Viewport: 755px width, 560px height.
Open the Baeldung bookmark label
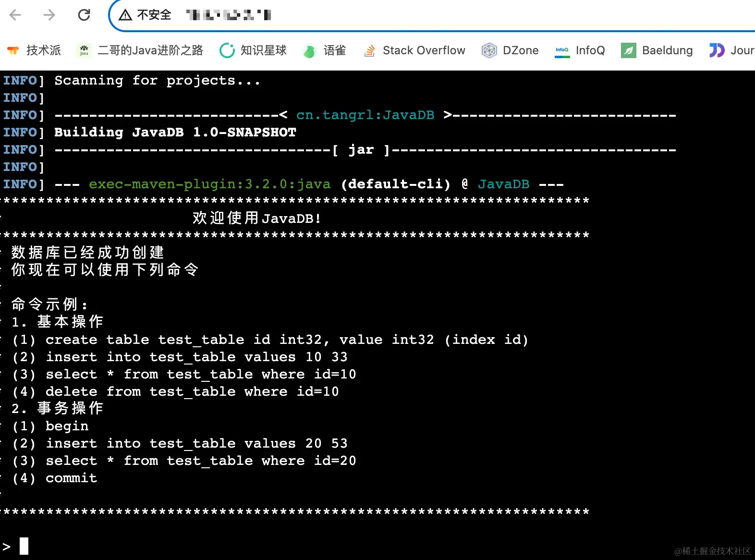click(x=667, y=50)
